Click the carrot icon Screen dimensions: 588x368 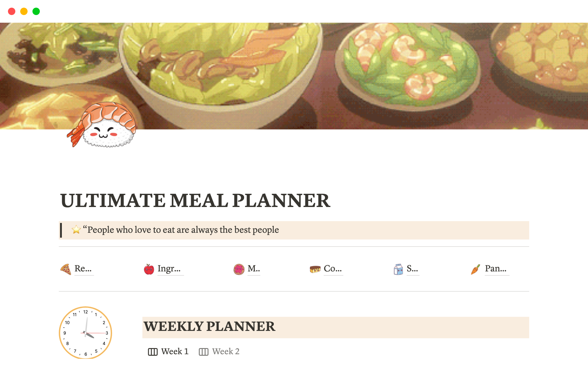tap(475, 269)
